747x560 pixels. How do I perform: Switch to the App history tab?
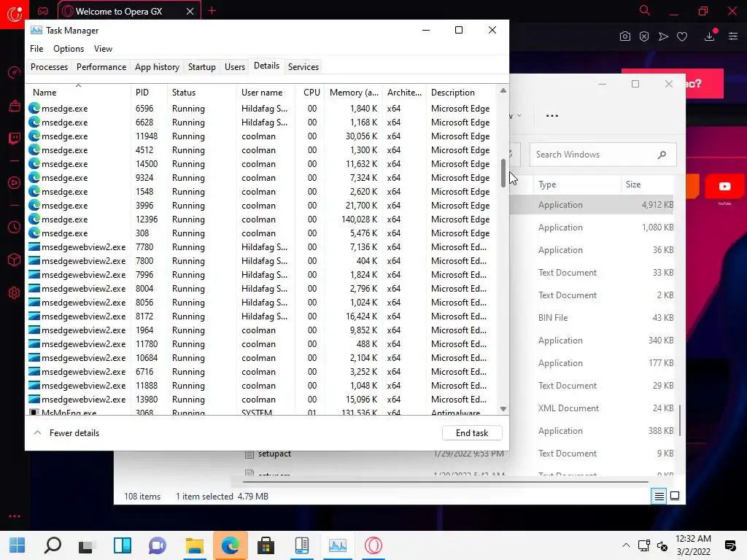coord(157,66)
